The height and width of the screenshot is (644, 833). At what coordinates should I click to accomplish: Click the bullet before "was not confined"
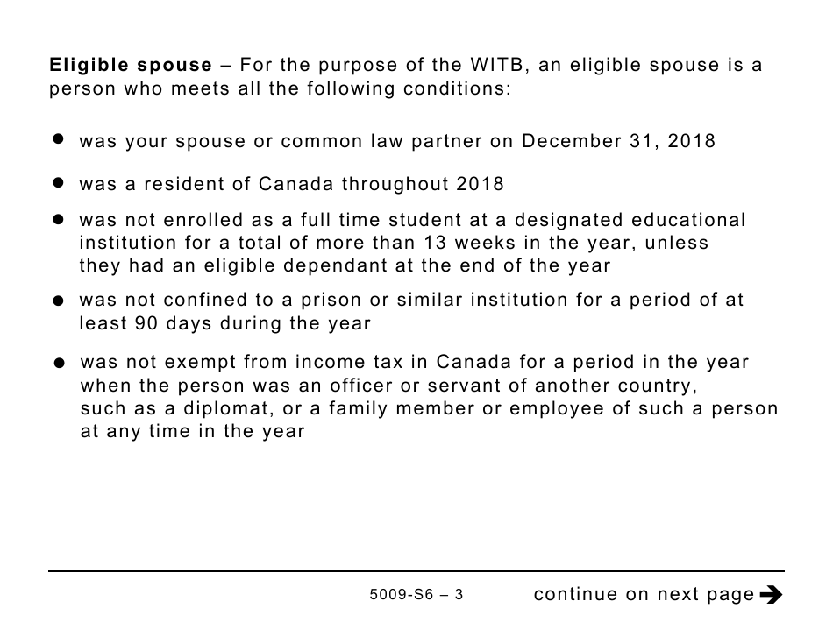point(59,301)
